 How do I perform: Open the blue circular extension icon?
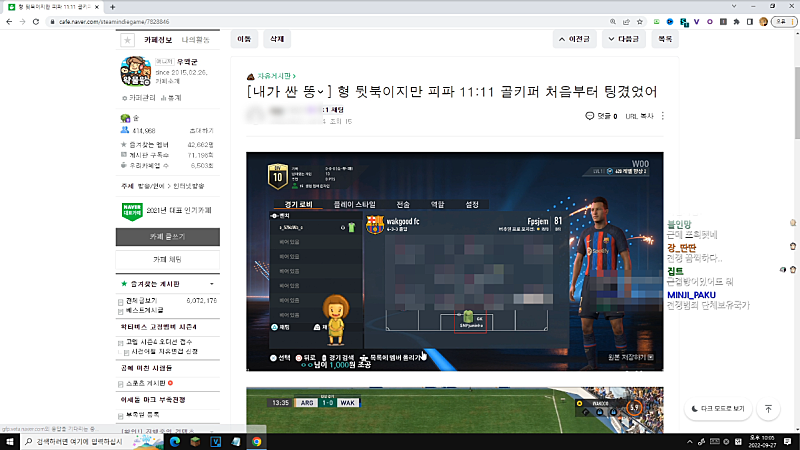[x=670, y=22]
